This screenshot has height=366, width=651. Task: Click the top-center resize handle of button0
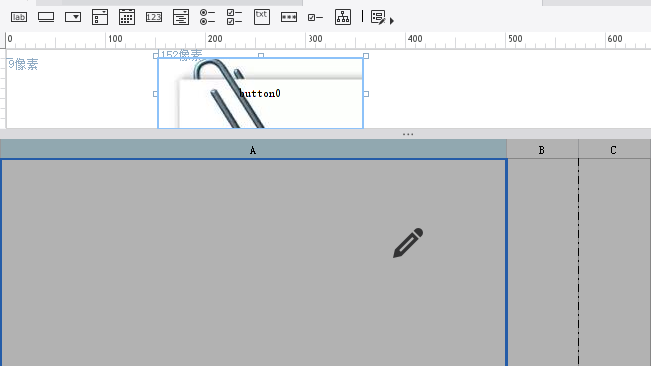[261, 55]
